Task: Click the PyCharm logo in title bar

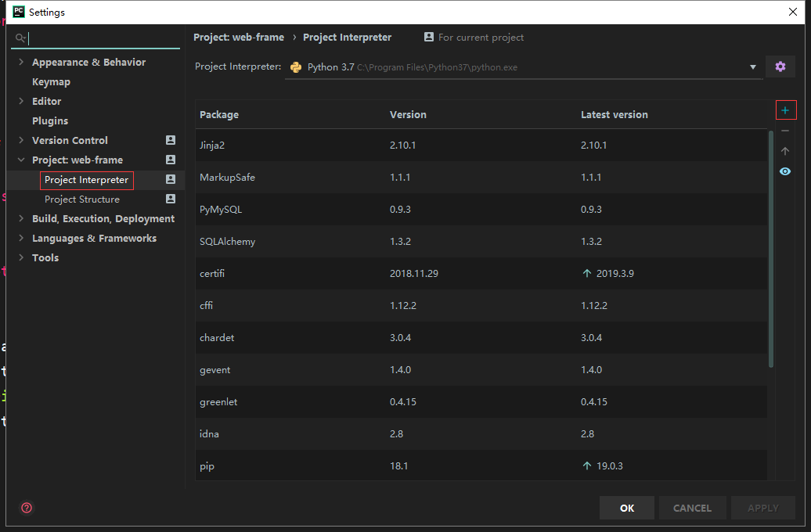Action: (19, 12)
